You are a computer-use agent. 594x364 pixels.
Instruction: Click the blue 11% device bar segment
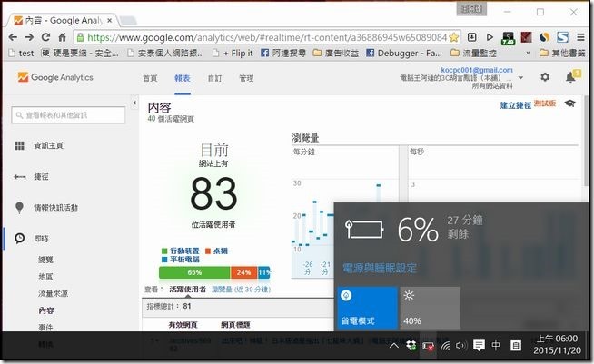264,272
